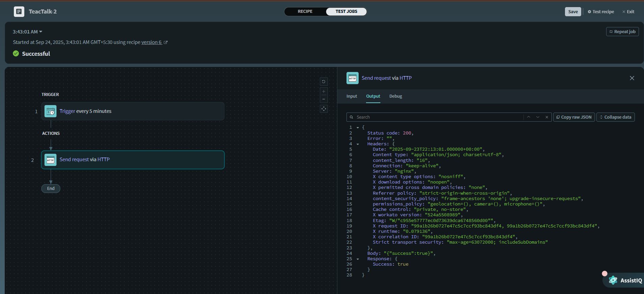Viewport: 644px width, 294px height.
Task: Jump to the previous search match
Action: (x=529, y=117)
